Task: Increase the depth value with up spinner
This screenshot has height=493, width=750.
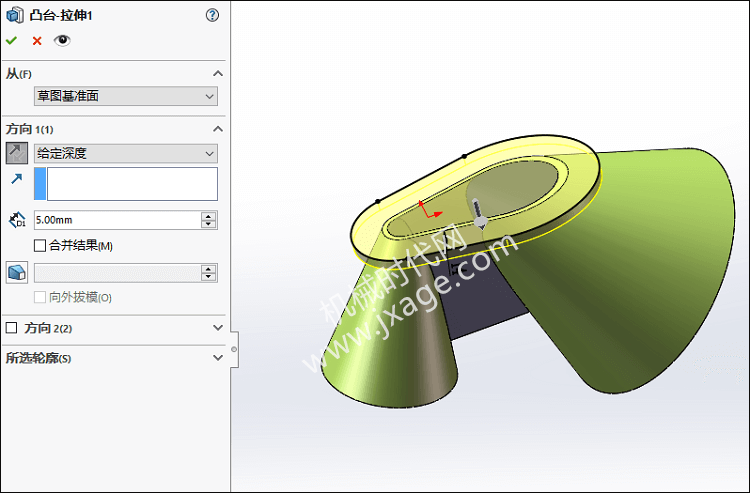Action: point(209,216)
